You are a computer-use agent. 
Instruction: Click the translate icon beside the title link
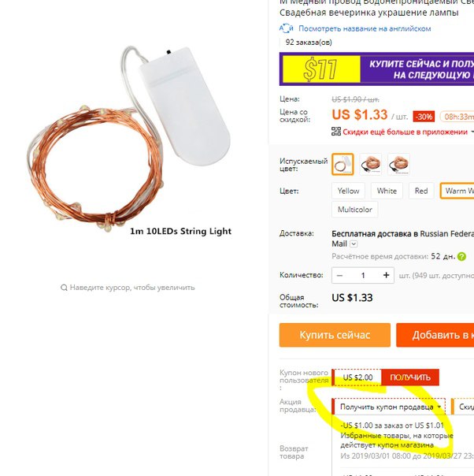pyautogui.click(x=287, y=28)
